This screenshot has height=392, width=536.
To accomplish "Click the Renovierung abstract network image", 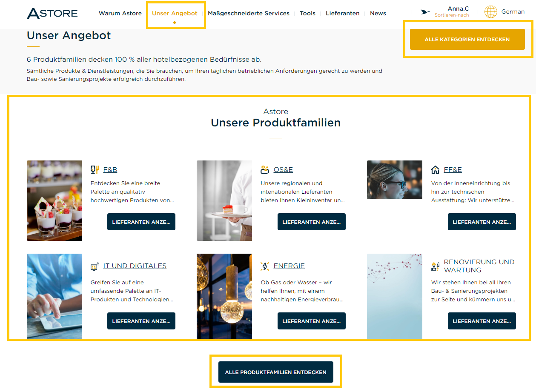I will click(x=395, y=296).
